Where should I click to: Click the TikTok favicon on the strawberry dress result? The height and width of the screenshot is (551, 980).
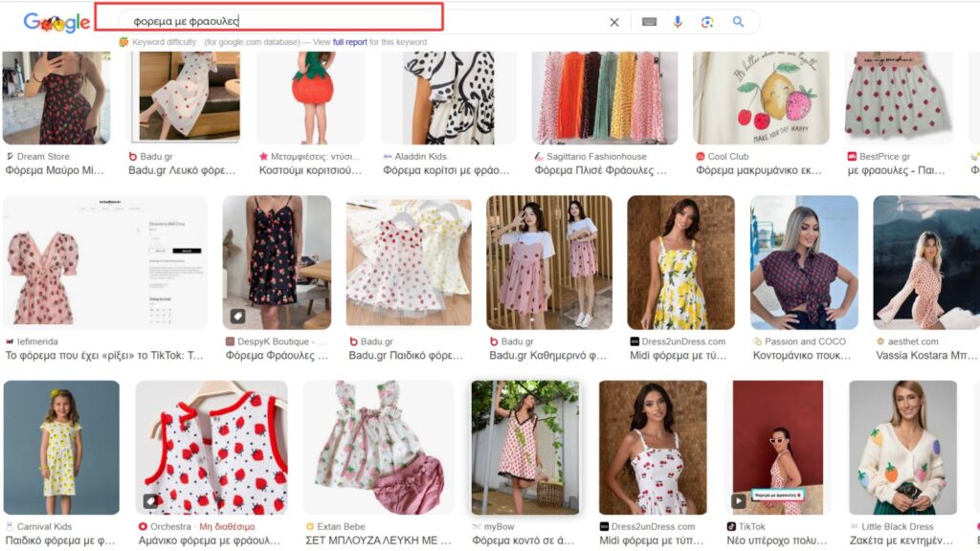click(x=732, y=526)
